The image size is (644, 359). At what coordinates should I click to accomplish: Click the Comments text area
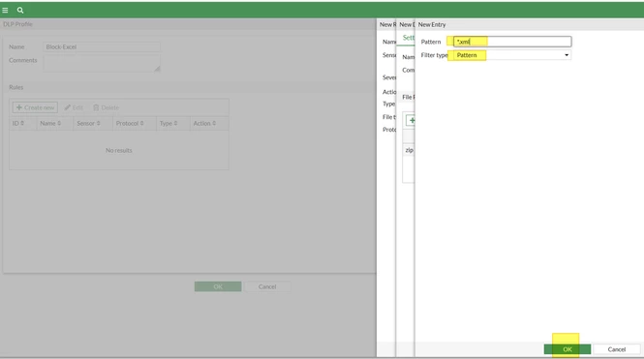coord(102,63)
